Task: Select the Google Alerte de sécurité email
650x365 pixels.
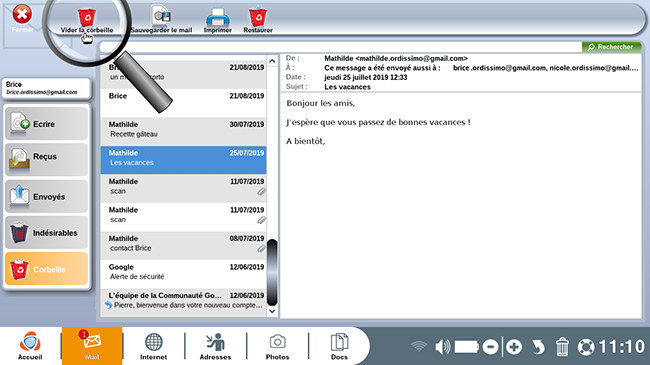Action: pos(183,272)
